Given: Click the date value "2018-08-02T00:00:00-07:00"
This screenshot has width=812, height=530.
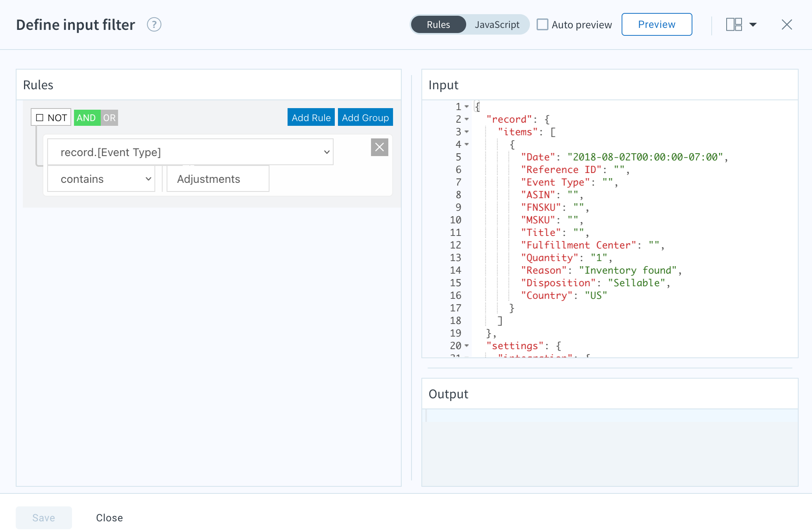Looking at the screenshot, I should (x=645, y=157).
